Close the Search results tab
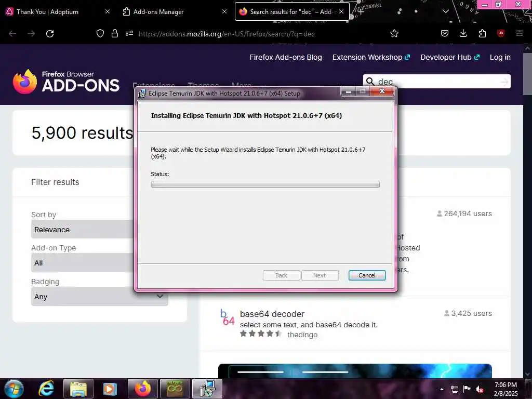 pos(341,11)
